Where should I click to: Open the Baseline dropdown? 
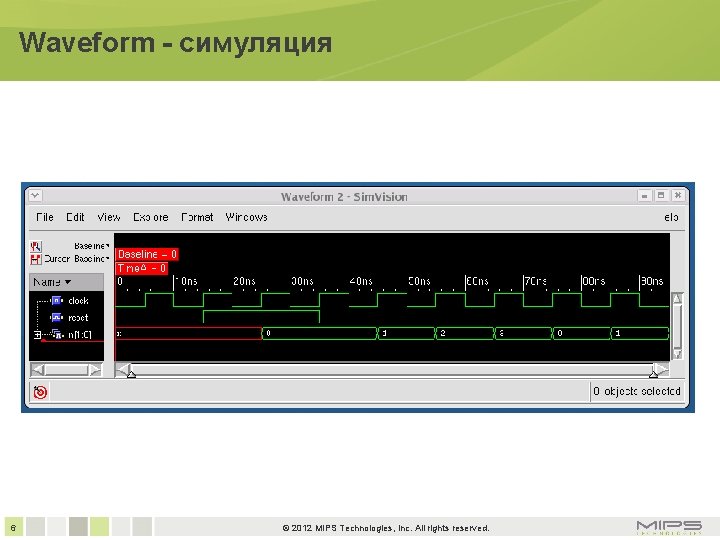[x=92, y=246]
